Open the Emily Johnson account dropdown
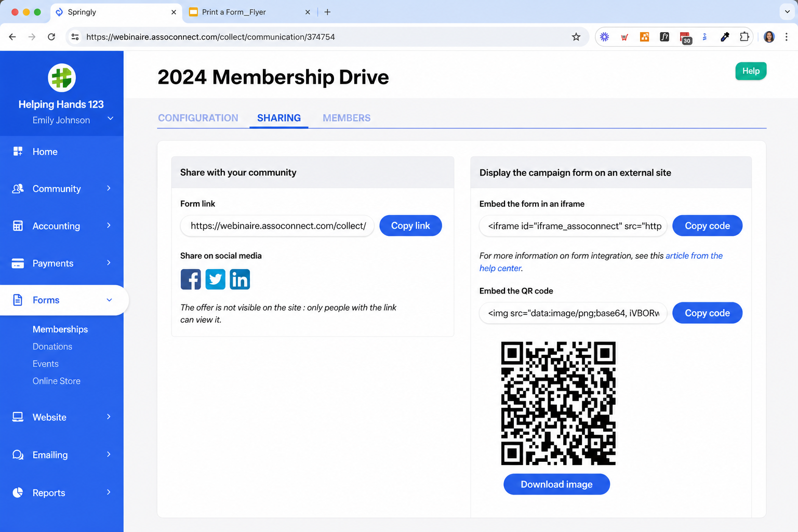 coord(73,120)
